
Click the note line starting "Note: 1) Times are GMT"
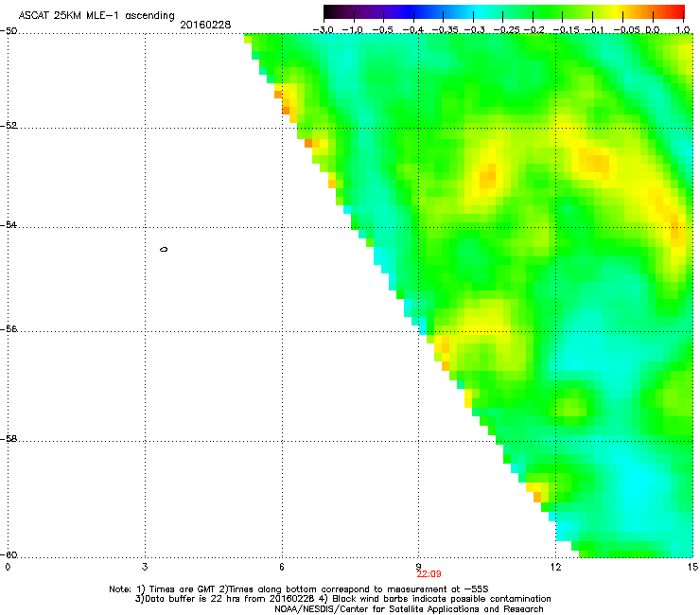tap(299, 589)
